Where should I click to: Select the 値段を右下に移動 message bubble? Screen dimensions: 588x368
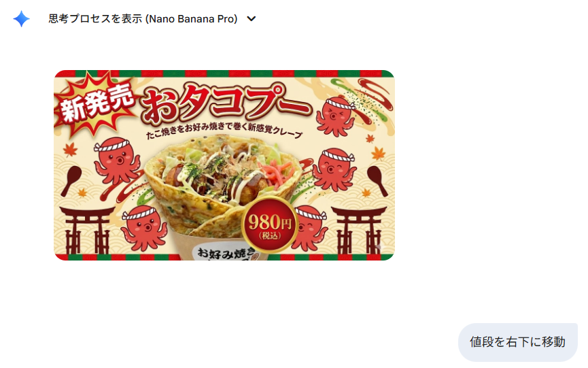tap(518, 342)
